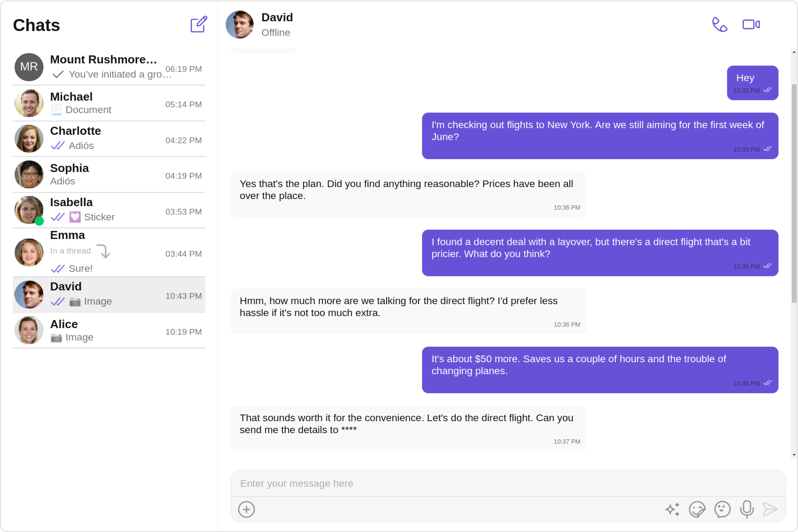
Task: Click the message input field
Action: 508,483
